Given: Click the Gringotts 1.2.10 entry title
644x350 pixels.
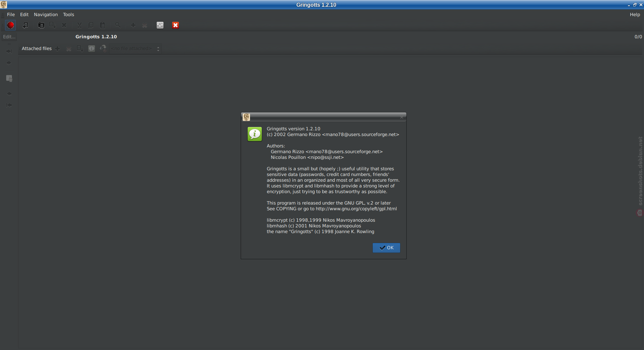Looking at the screenshot, I should point(96,37).
